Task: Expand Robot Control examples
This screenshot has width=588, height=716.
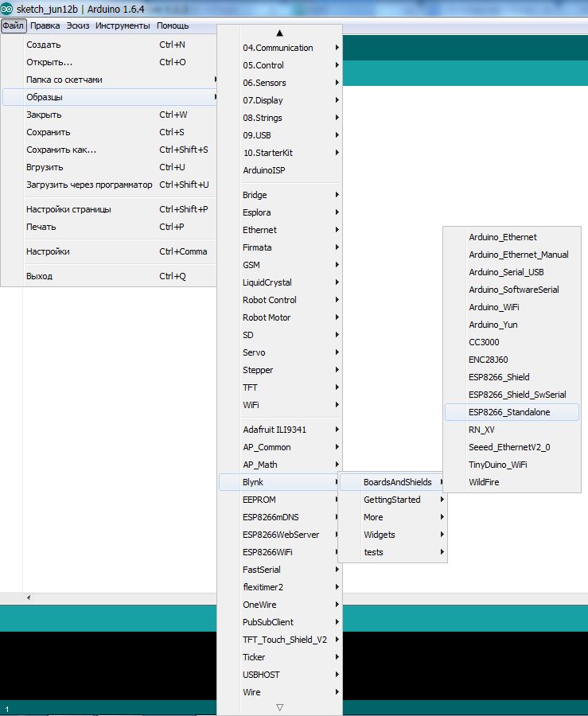Action: click(280, 300)
